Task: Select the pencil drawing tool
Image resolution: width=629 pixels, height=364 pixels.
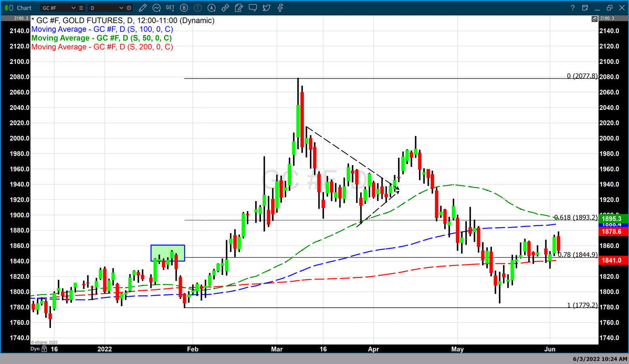Action: [x=142, y=8]
